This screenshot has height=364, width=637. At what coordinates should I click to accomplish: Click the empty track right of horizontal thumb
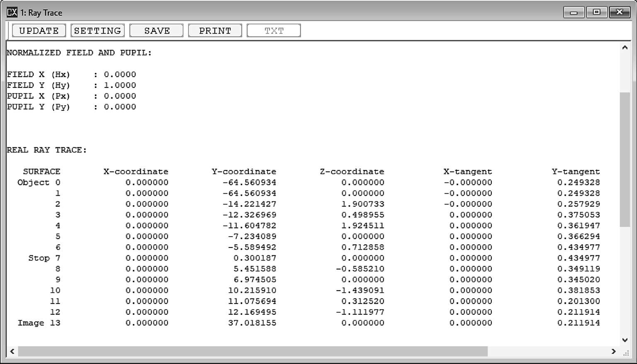[547, 352]
